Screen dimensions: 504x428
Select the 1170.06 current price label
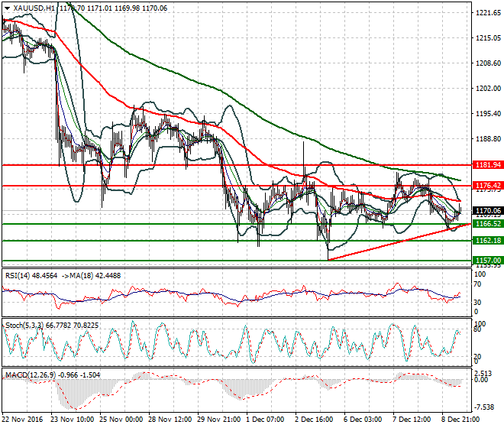click(488, 211)
